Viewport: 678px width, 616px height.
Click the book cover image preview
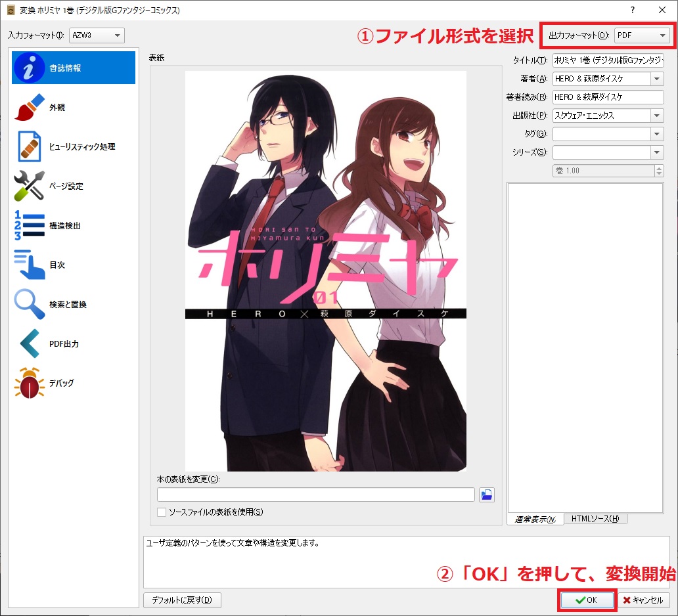tap(326, 271)
